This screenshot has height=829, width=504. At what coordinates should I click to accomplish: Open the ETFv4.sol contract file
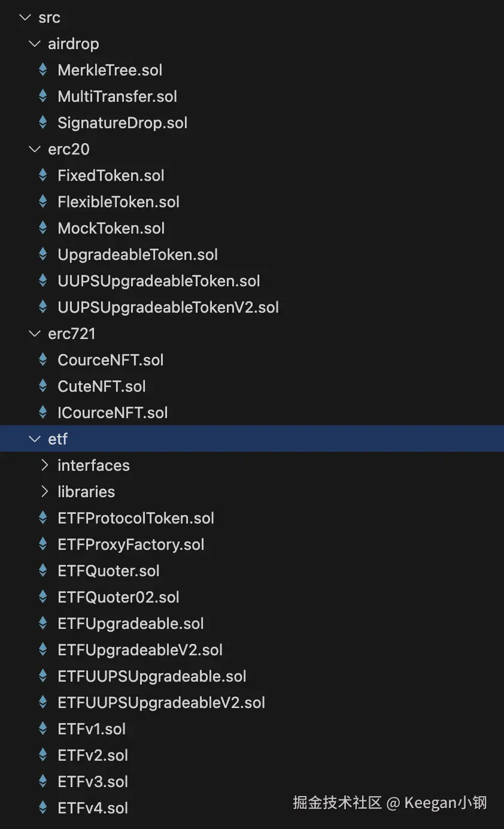pyautogui.click(x=93, y=808)
